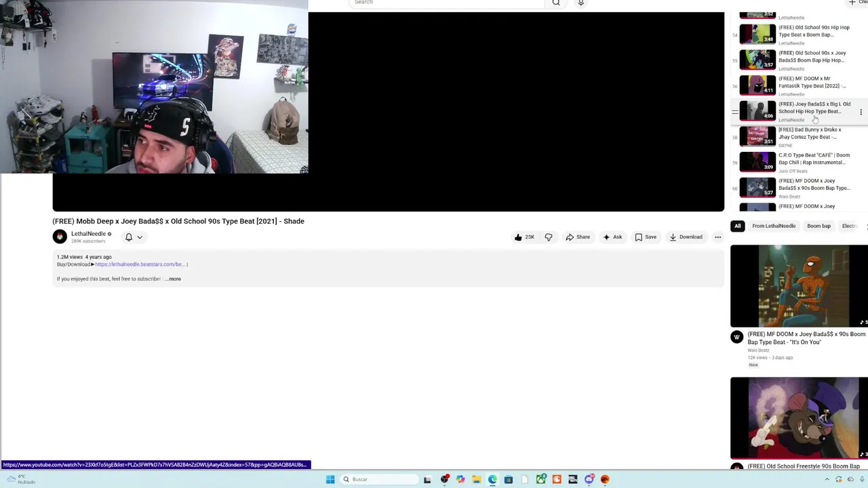Image resolution: width=868 pixels, height=488 pixels.
Task: Expand notification options chevron
Action: pos(140,237)
